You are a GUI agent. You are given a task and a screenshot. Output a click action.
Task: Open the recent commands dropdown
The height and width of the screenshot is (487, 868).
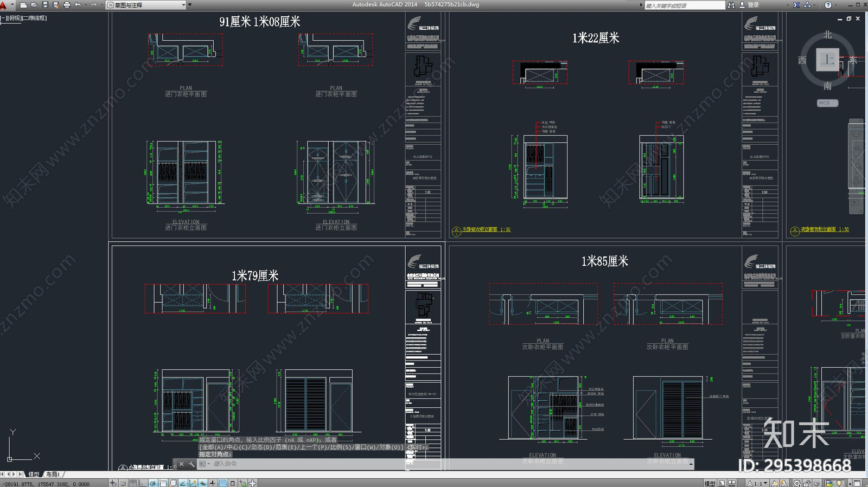tap(204, 464)
